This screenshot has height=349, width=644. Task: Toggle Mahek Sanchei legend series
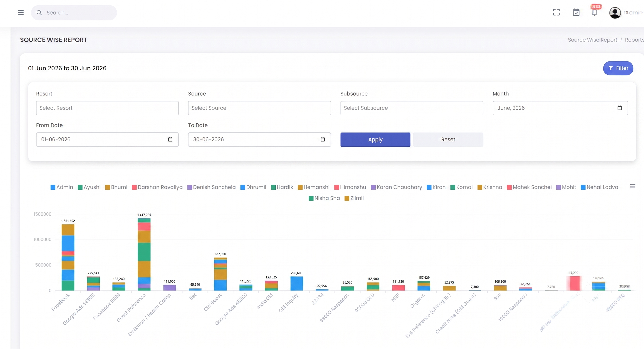(529, 187)
